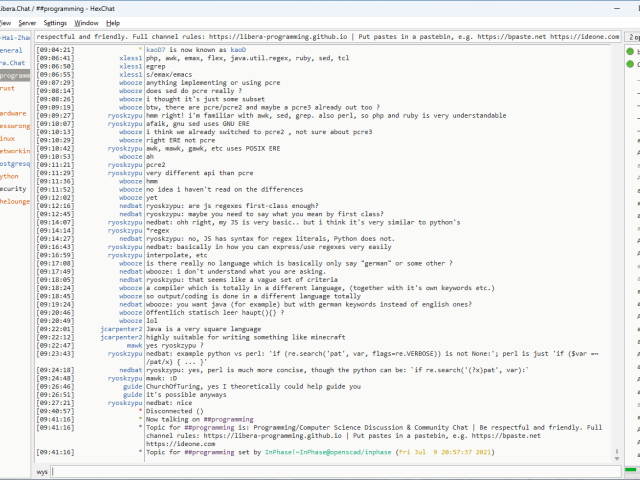Open the Server menu
The width and height of the screenshot is (640, 480).
click(27, 22)
